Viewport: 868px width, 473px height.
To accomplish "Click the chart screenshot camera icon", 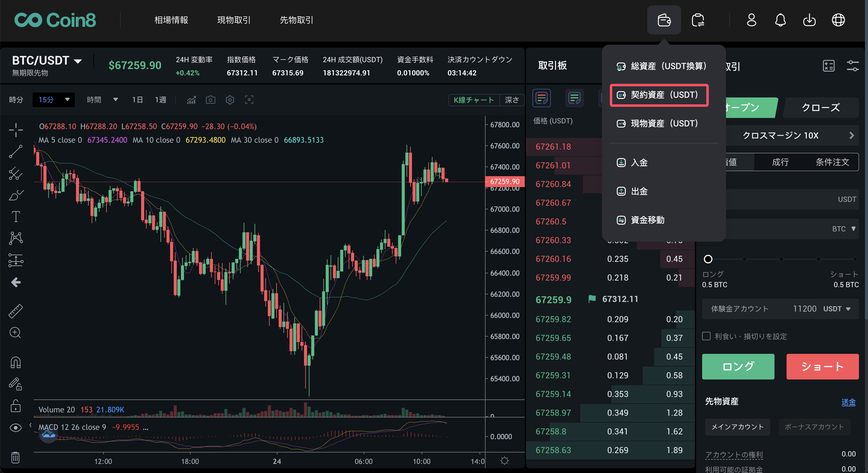I will [x=211, y=100].
